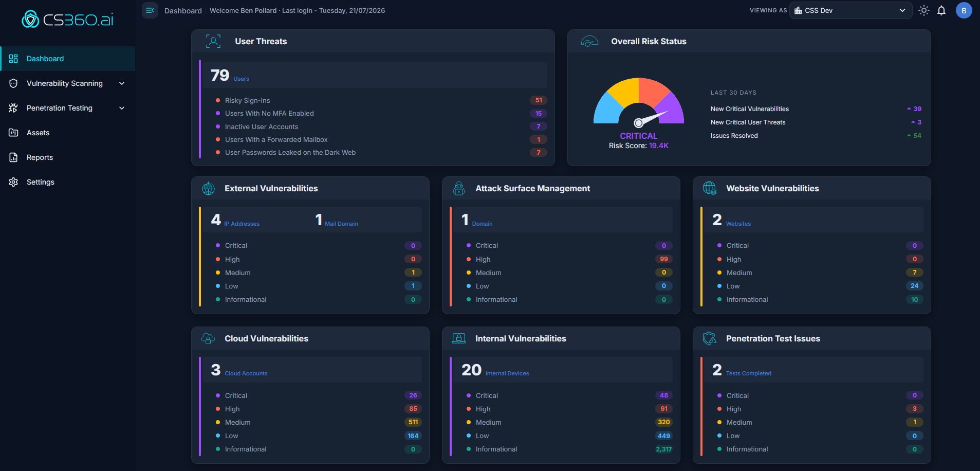Collapse the sidebar using the menu icon
Viewport: 980px width, 471px height.
[150, 10]
